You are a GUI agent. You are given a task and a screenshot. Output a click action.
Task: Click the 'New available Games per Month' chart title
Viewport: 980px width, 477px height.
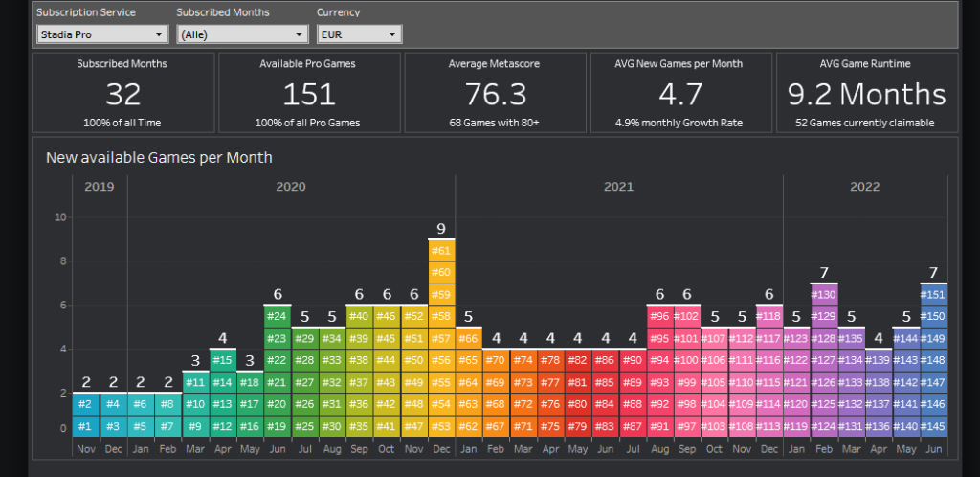coord(159,157)
